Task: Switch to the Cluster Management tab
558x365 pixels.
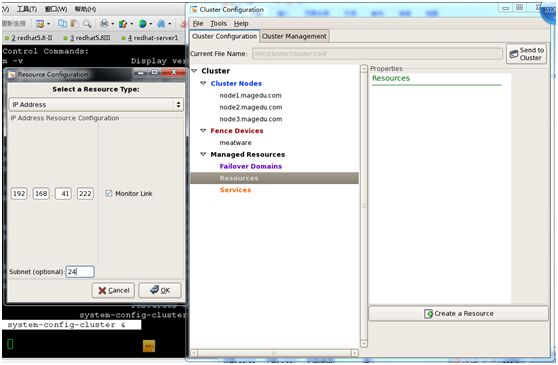Action: (x=294, y=36)
